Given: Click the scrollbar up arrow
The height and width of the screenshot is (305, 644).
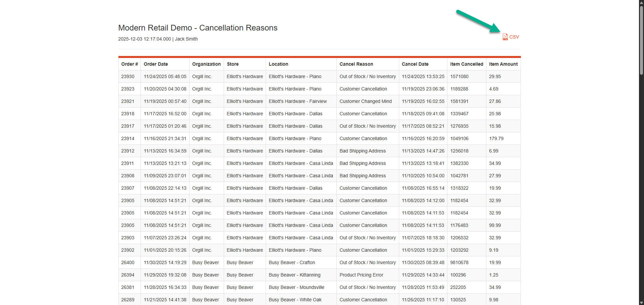Looking at the screenshot, I should (641, 2).
